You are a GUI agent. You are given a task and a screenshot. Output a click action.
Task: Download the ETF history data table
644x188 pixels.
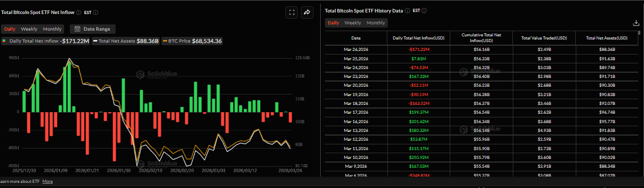click(x=636, y=23)
